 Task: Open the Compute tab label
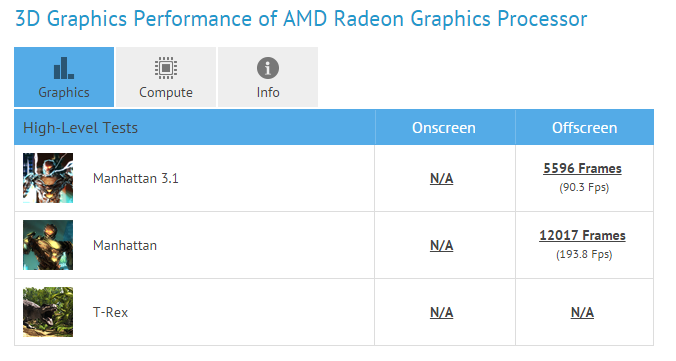pyautogui.click(x=166, y=92)
